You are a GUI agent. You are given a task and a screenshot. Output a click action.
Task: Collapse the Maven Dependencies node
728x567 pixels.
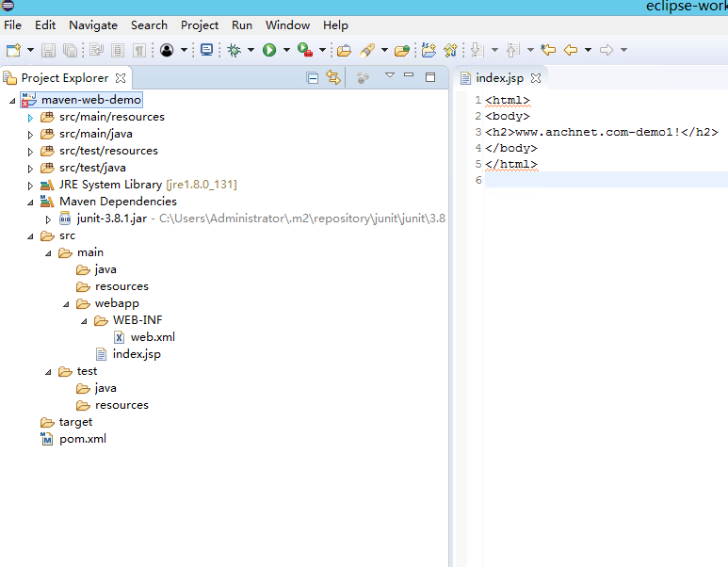(30, 202)
